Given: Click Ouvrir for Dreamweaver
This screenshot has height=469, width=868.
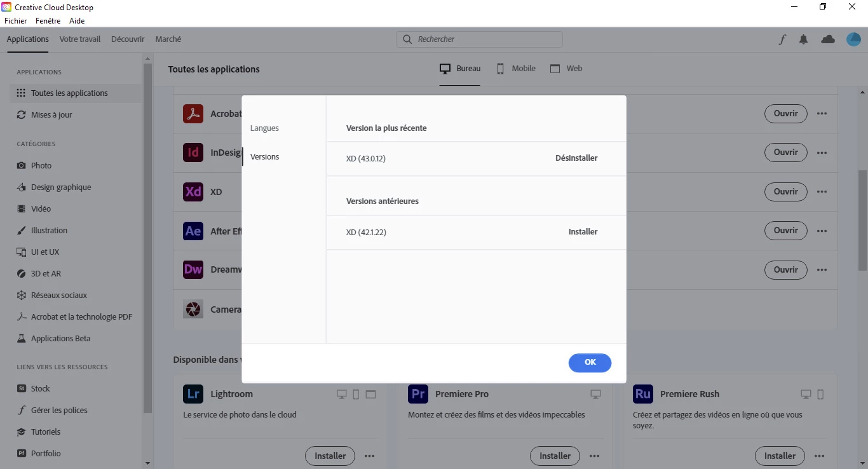Looking at the screenshot, I should [785, 269].
